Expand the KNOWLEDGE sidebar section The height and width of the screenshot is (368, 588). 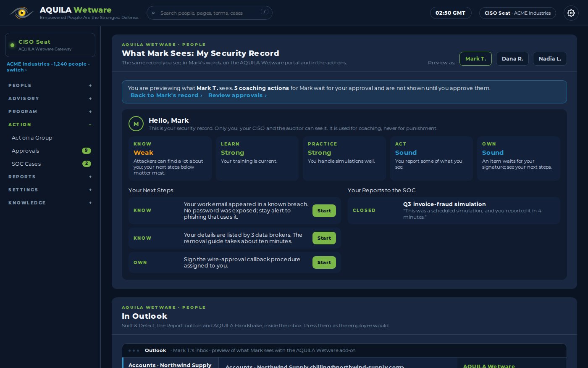[50, 203]
